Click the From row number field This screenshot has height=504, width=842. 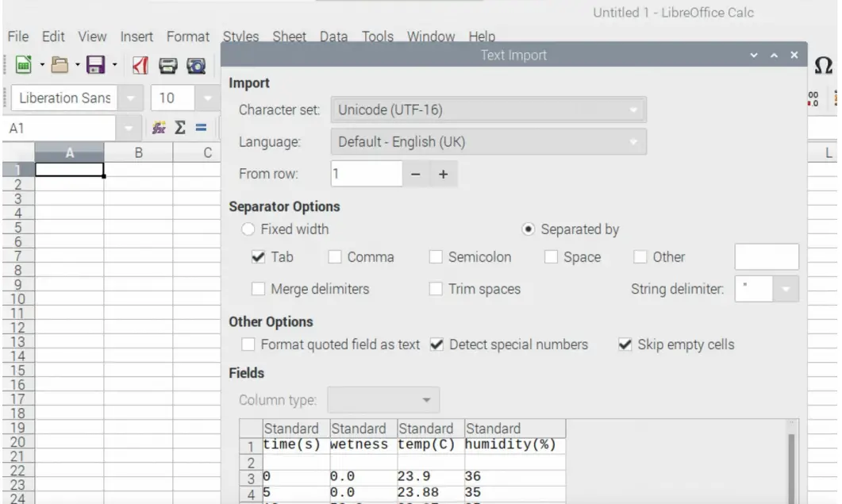click(366, 174)
